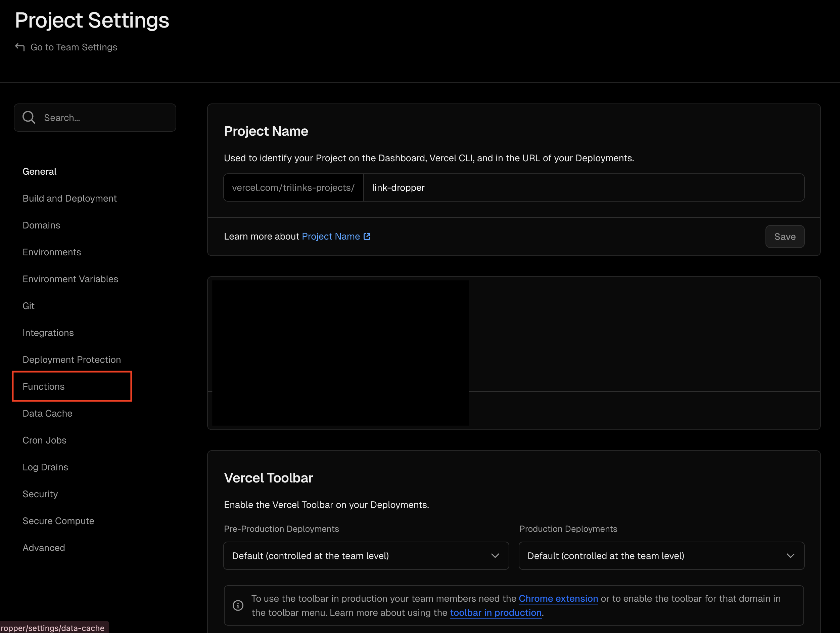This screenshot has width=840, height=633.
Task: Click chevron arrow of Production Deployments select
Action: [790, 555]
